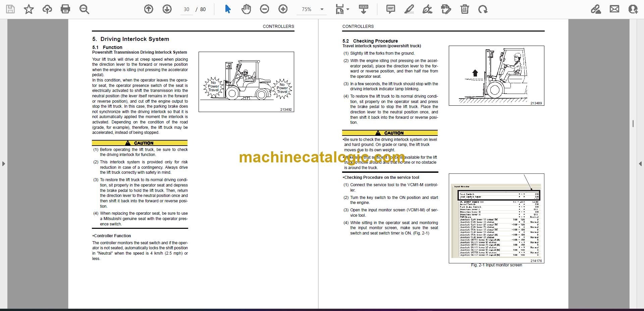This screenshot has width=644, height=311.
Task: Click the trash delete icon
Action: click(x=465, y=9)
